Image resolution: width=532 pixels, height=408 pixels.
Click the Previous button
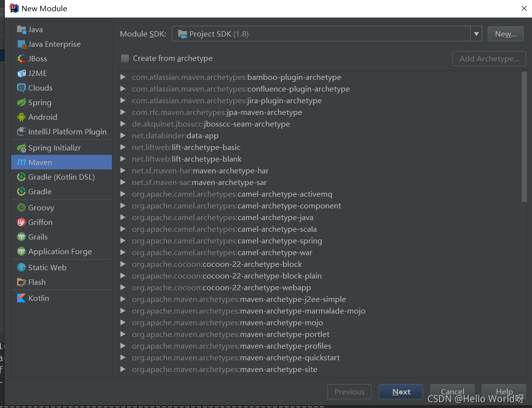pyautogui.click(x=349, y=392)
